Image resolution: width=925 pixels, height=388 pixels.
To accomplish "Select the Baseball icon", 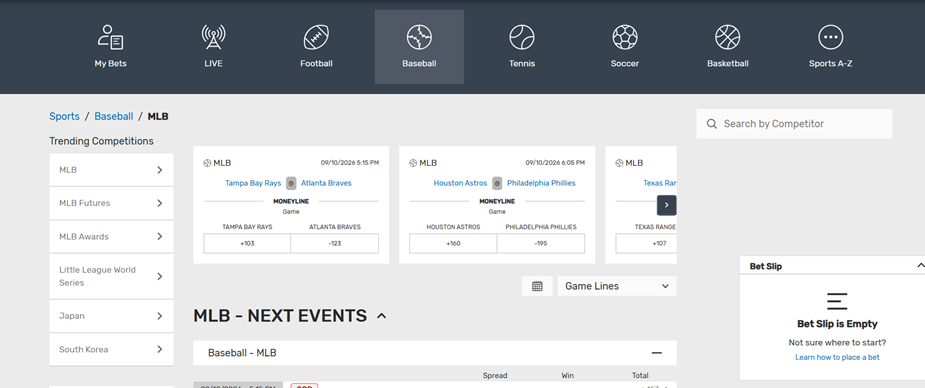I will [x=419, y=38].
